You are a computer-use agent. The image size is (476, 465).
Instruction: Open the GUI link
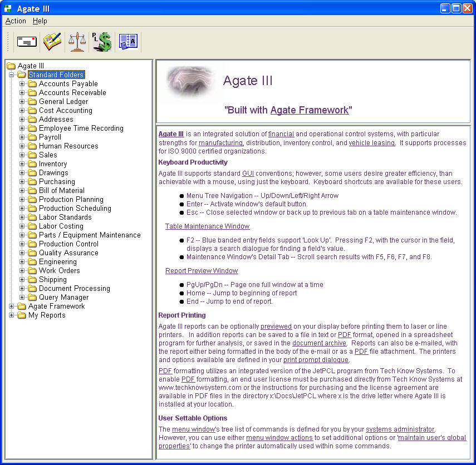(248, 174)
